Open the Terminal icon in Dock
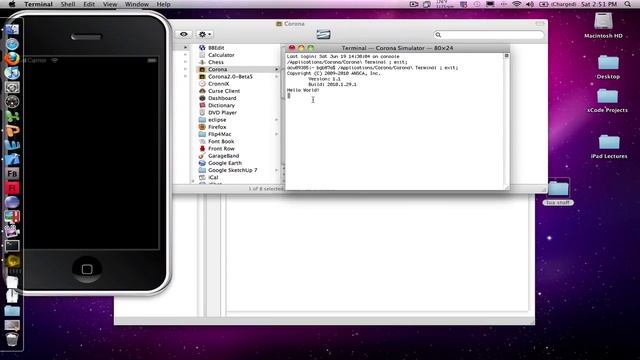 [x=12, y=245]
